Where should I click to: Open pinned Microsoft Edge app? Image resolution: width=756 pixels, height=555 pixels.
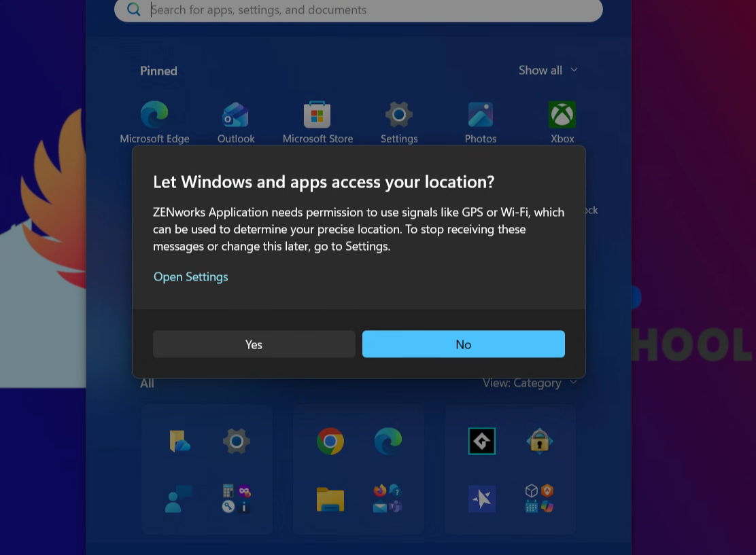coord(154,122)
